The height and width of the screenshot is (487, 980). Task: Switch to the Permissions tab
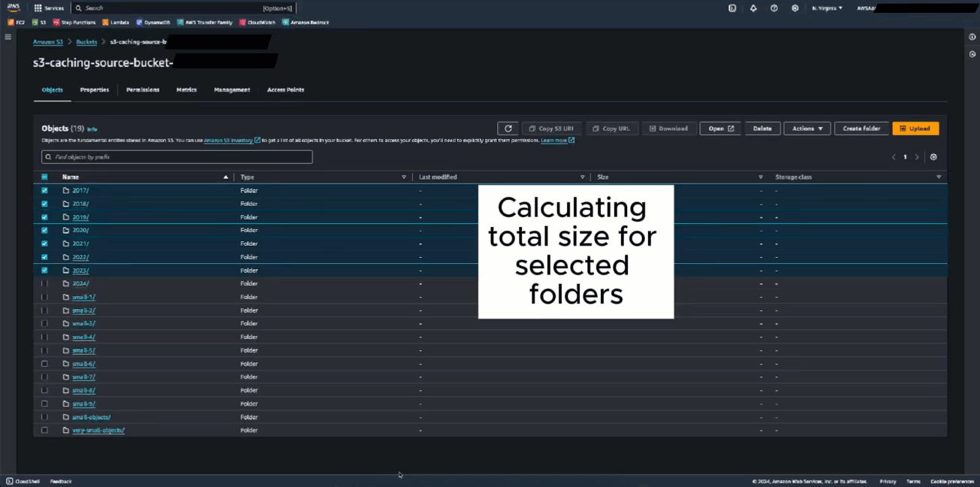coord(143,89)
